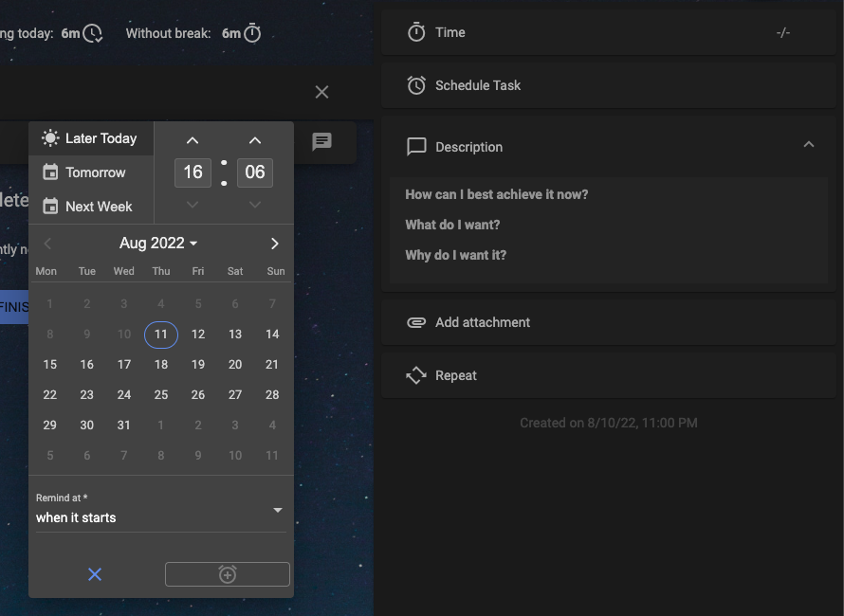Screen dimensions: 844x616
Task: Close the task dialog with the X
Action: tap(321, 92)
